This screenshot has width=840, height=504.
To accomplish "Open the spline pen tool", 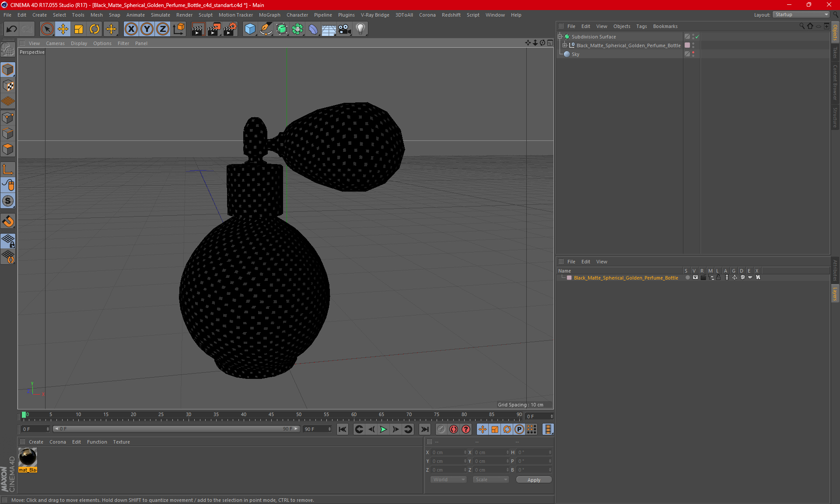I will (266, 29).
